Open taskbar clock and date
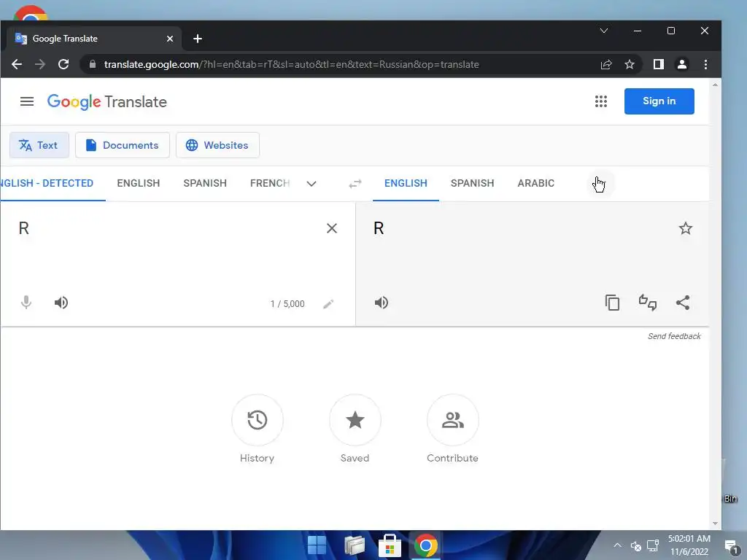 point(689,545)
